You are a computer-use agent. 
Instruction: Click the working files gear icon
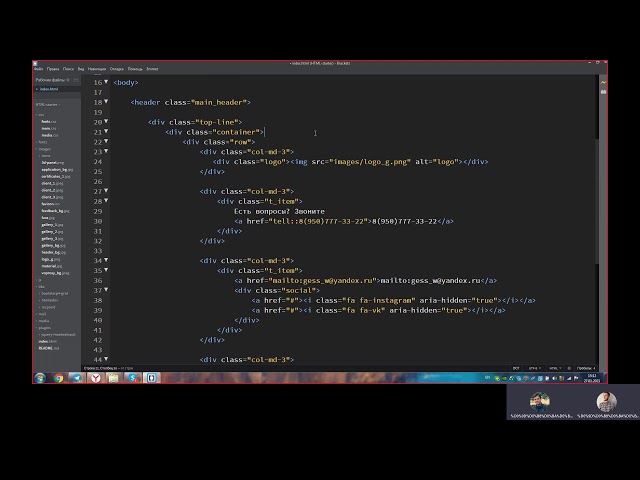(68, 80)
